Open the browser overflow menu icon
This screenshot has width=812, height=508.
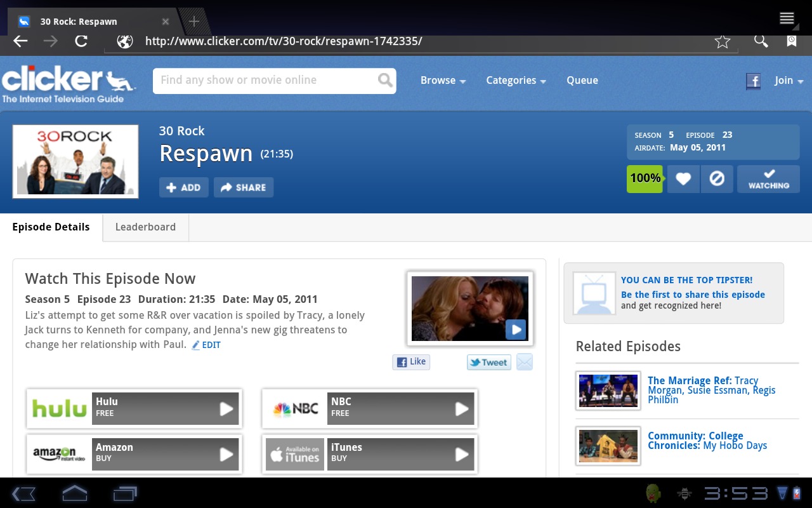[787, 18]
